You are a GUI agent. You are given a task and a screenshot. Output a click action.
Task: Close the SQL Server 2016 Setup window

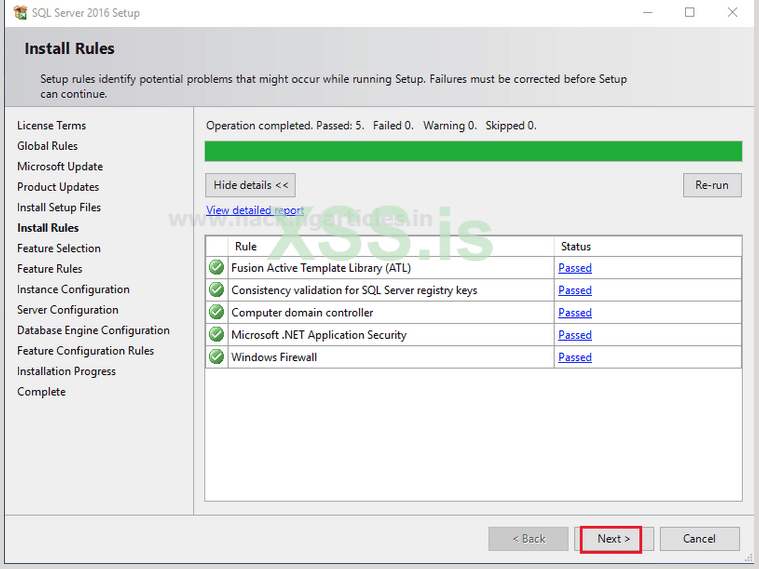click(x=732, y=13)
